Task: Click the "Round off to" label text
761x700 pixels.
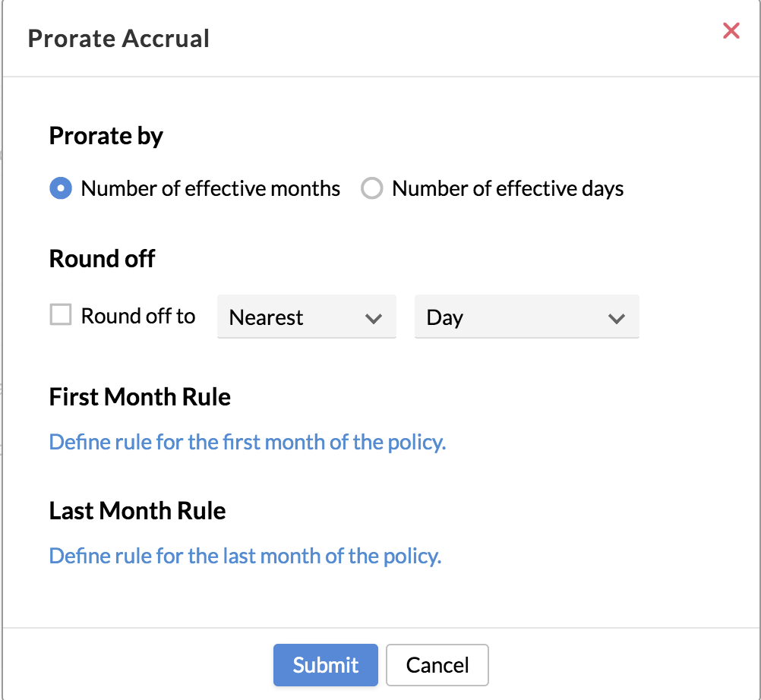Action: (x=138, y=316)
